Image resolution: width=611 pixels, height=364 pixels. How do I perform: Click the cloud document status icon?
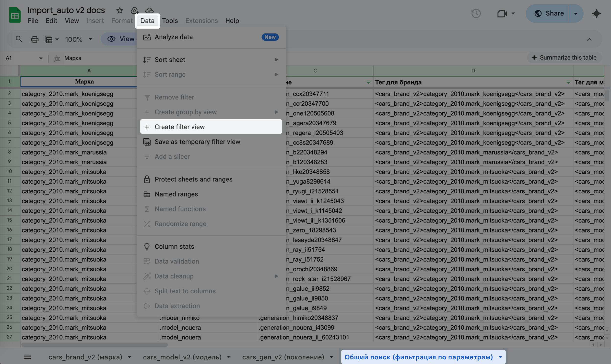point(149,10)
